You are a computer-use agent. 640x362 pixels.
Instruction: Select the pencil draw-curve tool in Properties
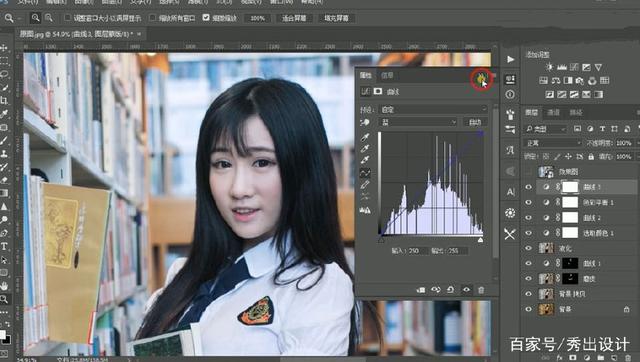(x=365, y=184)
